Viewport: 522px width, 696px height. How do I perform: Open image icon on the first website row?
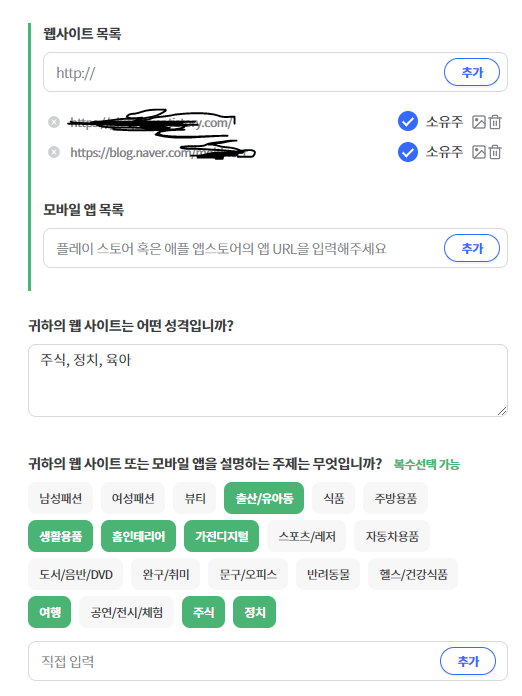[478, 122]
